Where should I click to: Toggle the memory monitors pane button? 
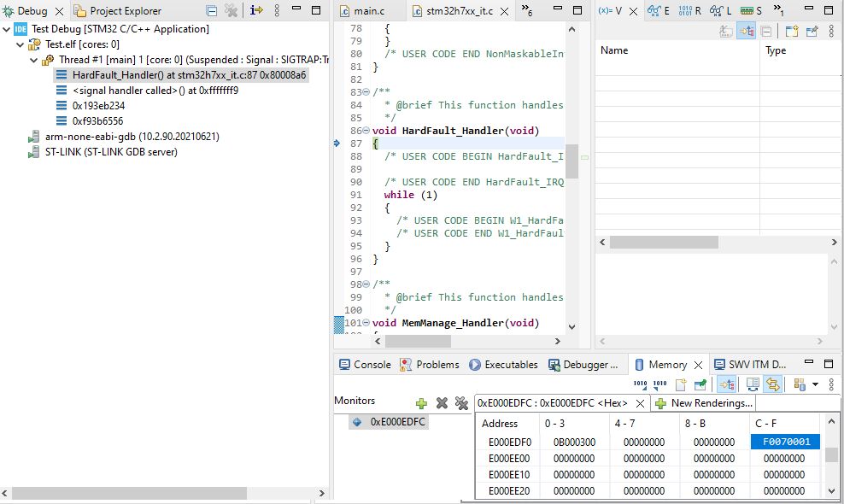click(753, 385)
